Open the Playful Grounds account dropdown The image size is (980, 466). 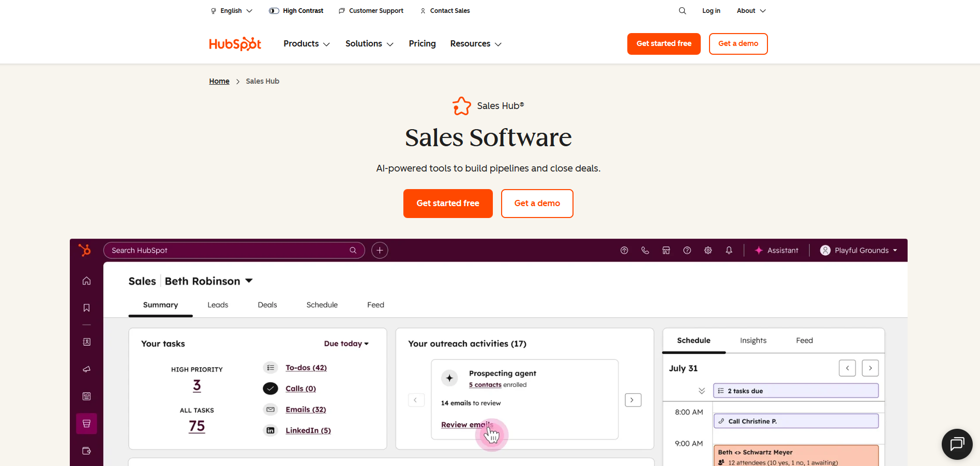[858, 251]
